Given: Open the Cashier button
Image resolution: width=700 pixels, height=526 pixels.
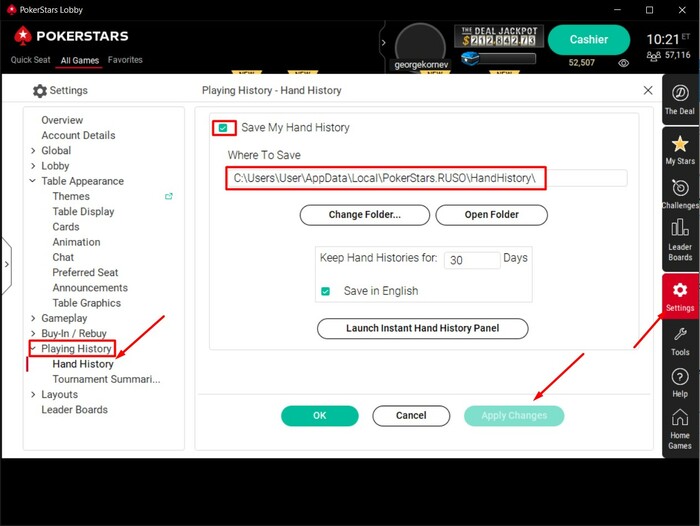Looking at the screenshot, I should coord(588,40).
